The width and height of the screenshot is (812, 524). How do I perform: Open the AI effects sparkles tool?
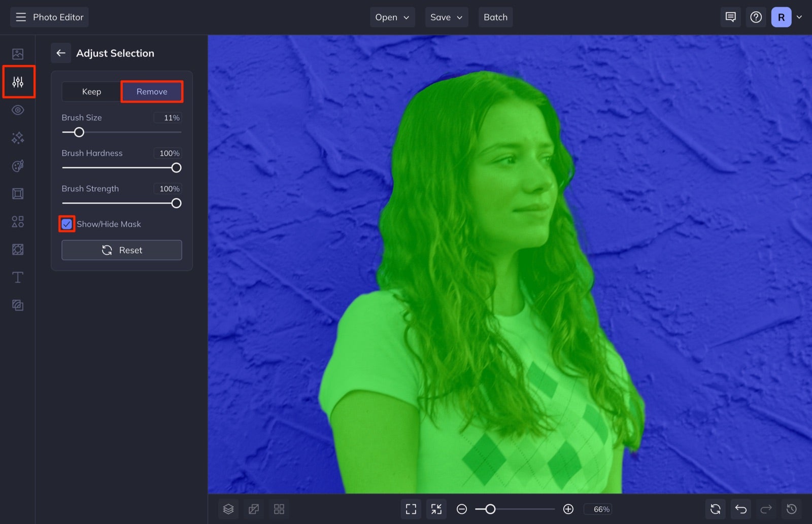pyautogui.click(x=18, y=137)
